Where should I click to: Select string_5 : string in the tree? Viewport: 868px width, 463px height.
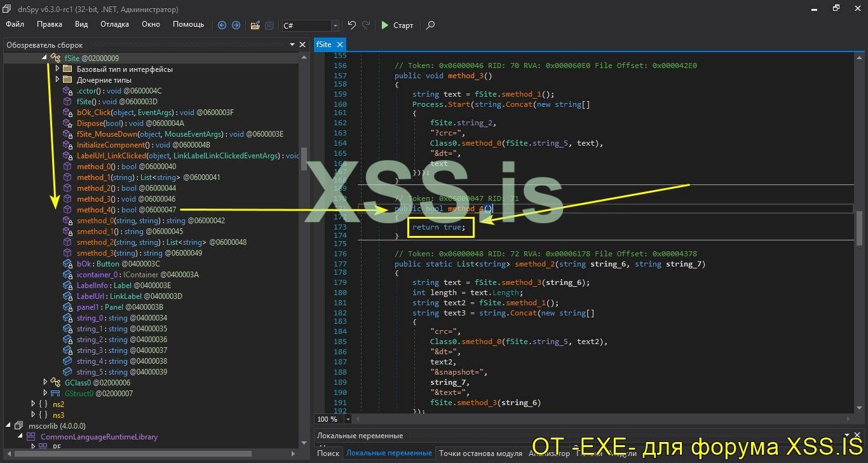(122, 372)
